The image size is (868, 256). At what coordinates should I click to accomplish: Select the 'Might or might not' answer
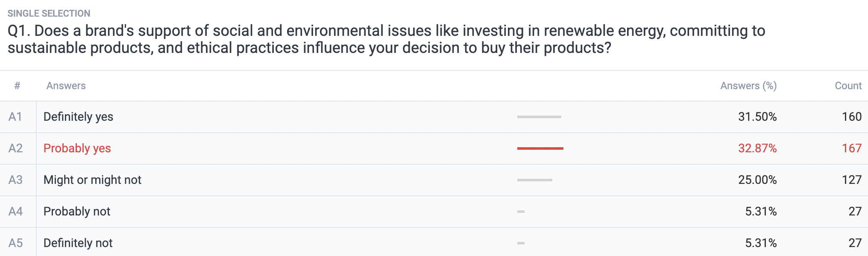pos(92,180)
